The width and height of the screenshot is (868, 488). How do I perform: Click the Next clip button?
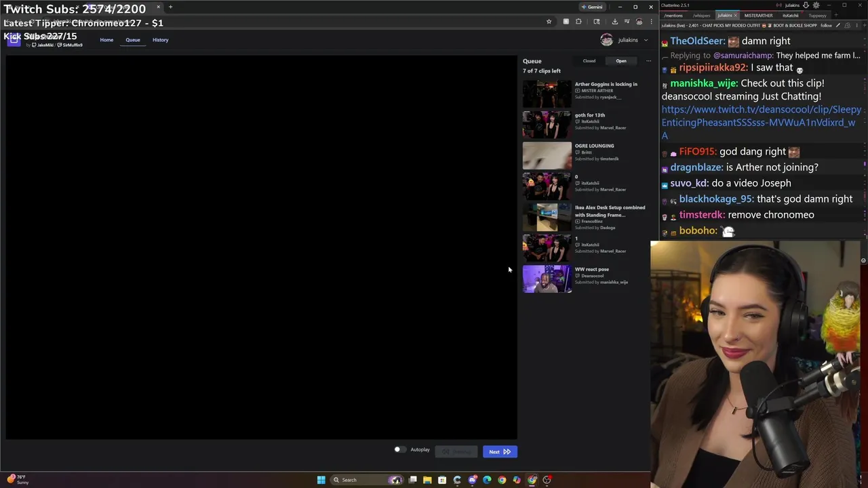click(500, 451)
